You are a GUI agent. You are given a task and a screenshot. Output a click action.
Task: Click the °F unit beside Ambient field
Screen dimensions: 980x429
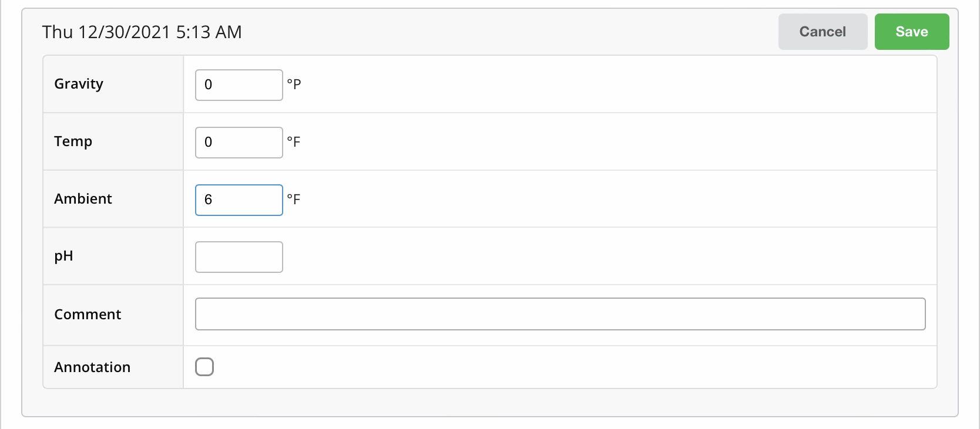coord(294,199)
